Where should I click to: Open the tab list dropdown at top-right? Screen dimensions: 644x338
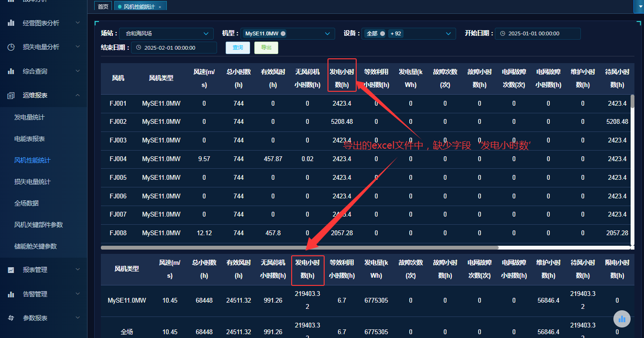[638, 7]
